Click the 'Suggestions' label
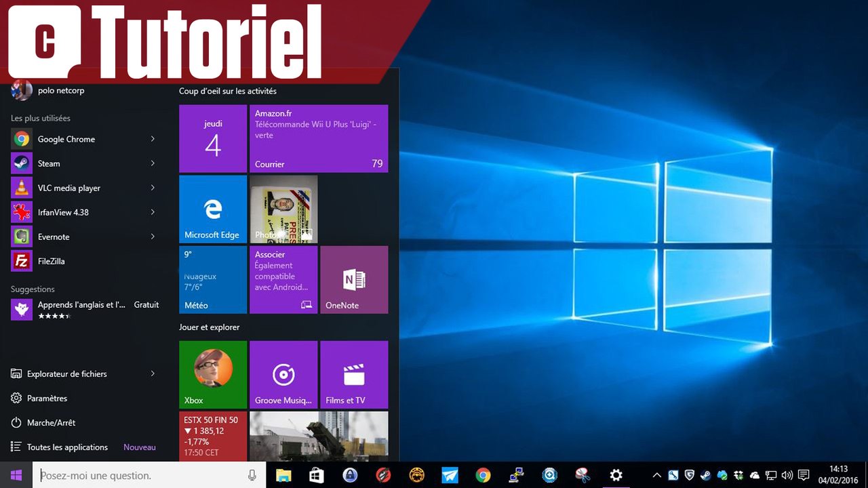The width and height of the screenshot is (868, 488). (x=33, y=289)
